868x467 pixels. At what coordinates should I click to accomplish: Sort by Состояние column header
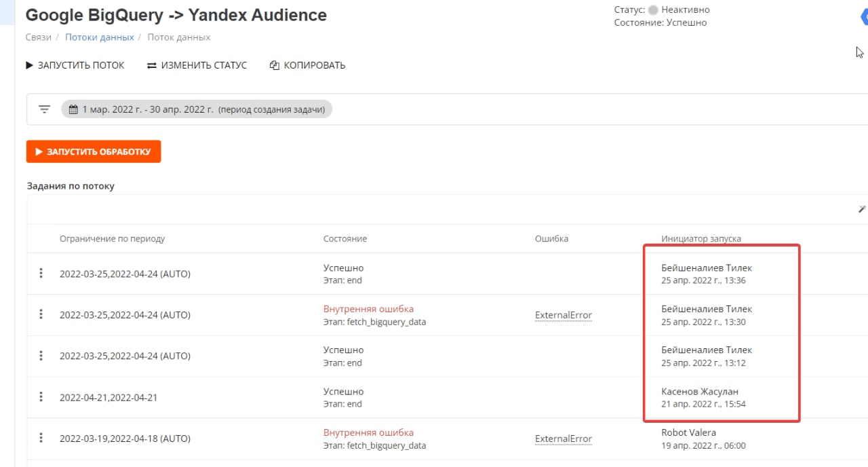[x=345, y=239]
